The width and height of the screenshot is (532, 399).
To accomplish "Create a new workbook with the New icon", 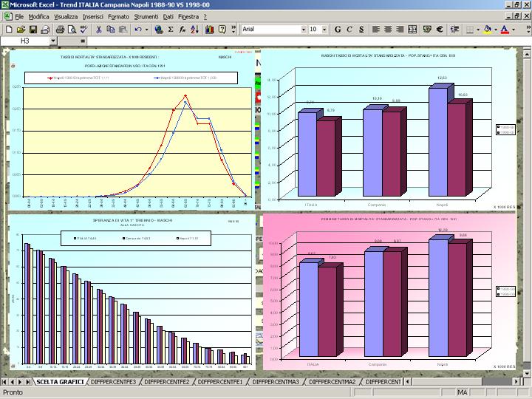I will pyautogui.click(x=9, y=30).
